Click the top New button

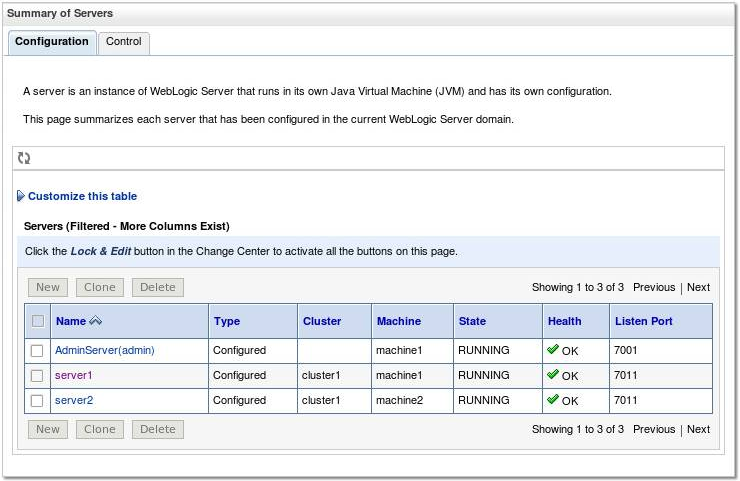click(x=48, y=287)
